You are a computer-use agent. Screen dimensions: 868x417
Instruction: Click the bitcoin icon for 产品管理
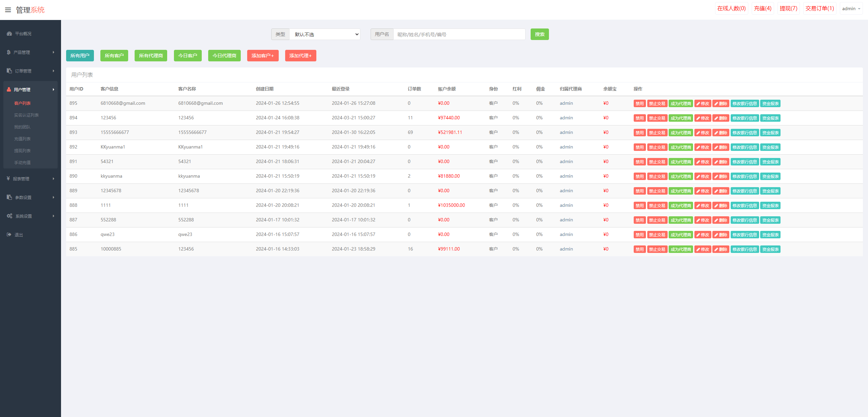pyautogui.click(x=8, y=52)
